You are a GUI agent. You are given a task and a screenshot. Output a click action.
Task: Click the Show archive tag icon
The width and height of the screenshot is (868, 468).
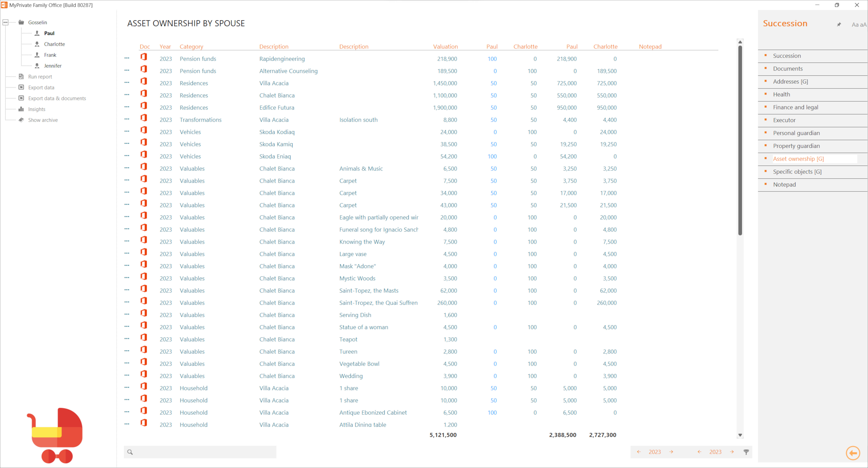pos(21,120)
